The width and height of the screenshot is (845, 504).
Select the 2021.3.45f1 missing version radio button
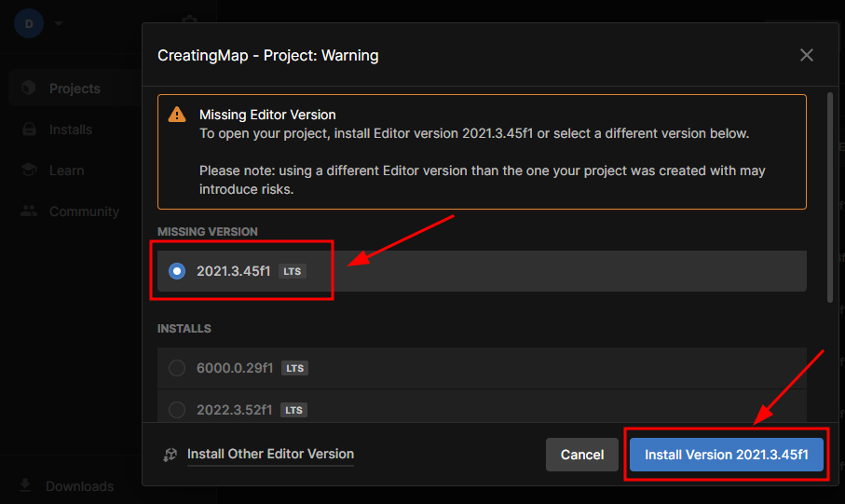click(x=177, y=271)
